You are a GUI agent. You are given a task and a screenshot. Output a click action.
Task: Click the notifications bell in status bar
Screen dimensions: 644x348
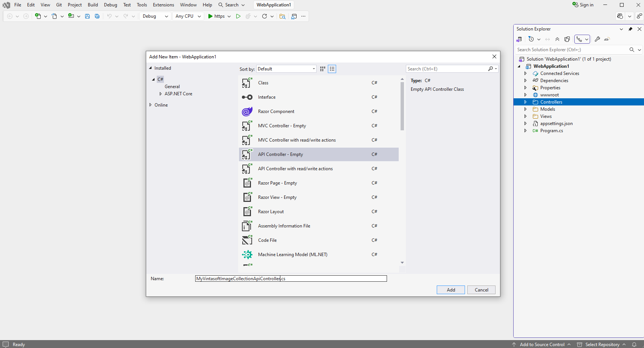point(634,344)
